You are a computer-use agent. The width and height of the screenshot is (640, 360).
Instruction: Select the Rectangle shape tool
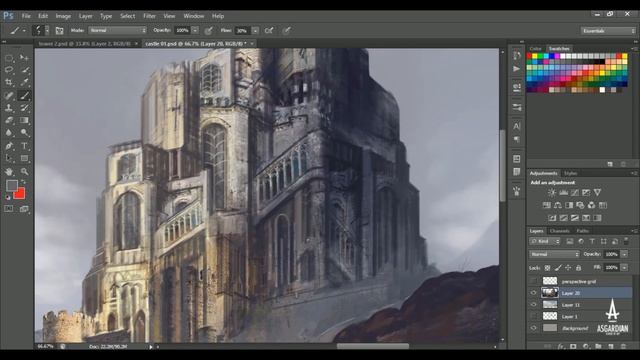pos(24,158)
